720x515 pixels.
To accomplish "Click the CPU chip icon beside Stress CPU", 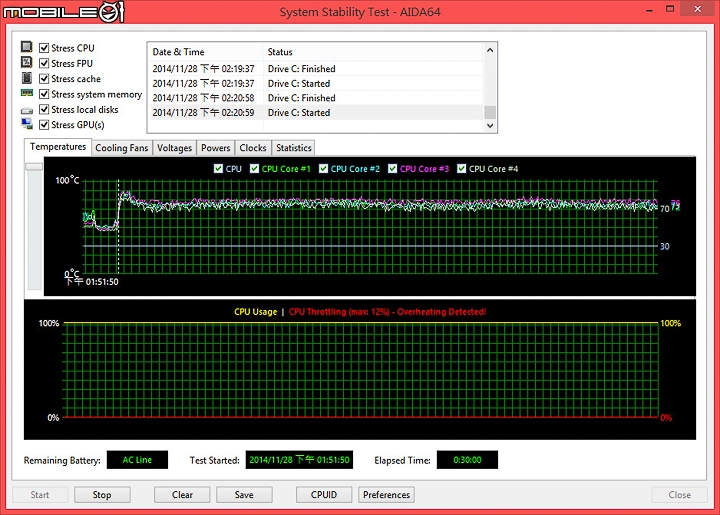I will (27, 47).
